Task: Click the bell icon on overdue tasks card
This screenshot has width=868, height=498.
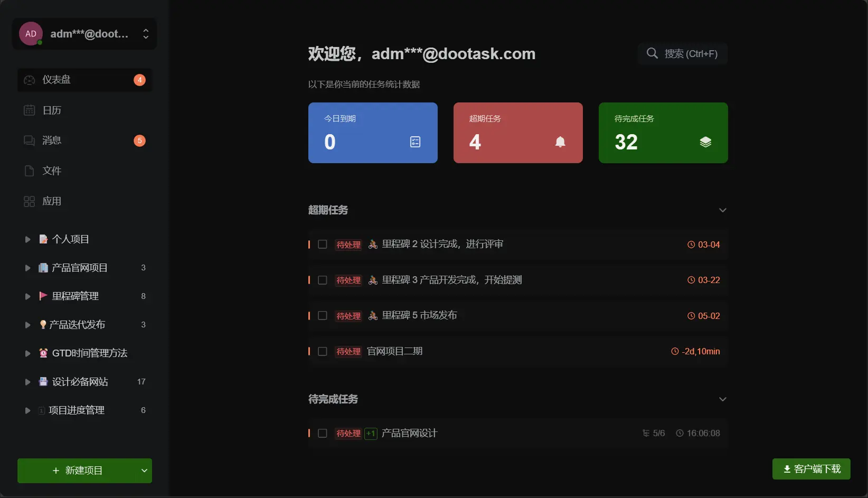Action: [560, 142]
